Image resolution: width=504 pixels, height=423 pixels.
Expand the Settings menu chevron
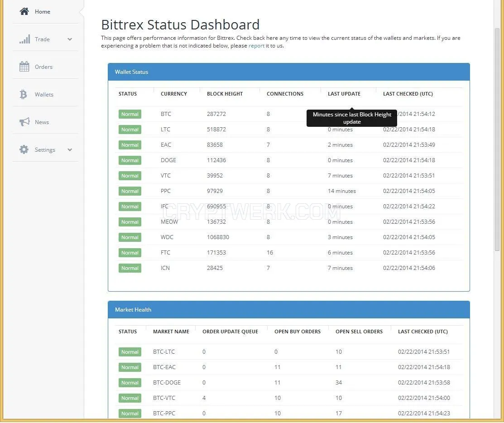[70, 150]
